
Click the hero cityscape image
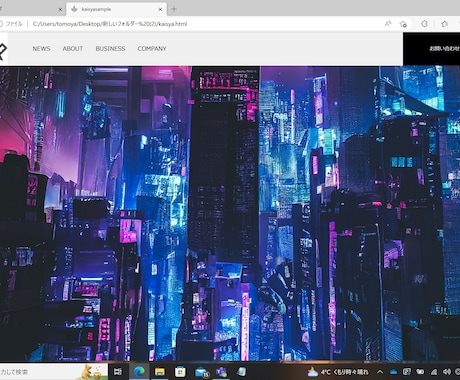230,213
